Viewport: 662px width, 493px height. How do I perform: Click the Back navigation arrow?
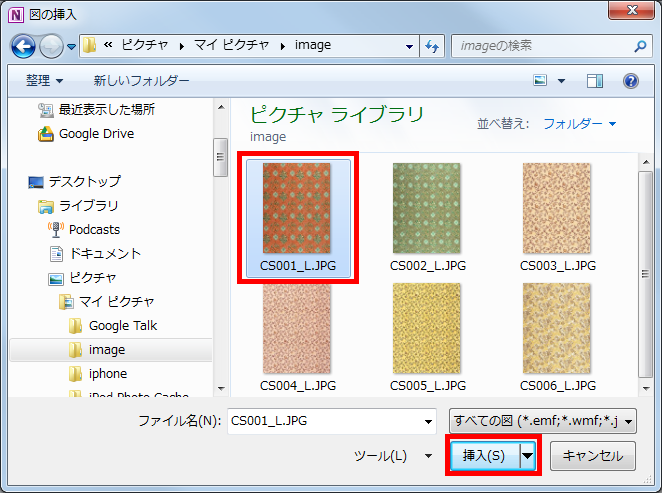point(23,46)
